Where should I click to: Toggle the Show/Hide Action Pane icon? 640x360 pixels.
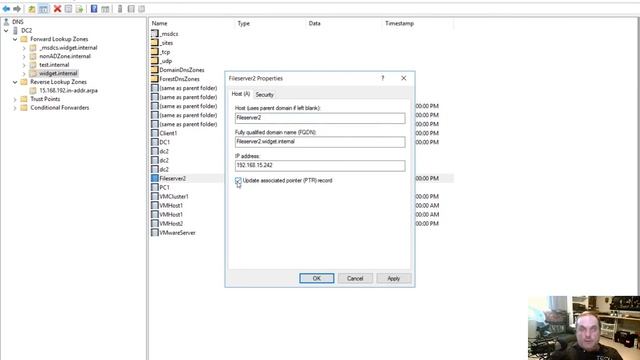(x=105, y=9)
